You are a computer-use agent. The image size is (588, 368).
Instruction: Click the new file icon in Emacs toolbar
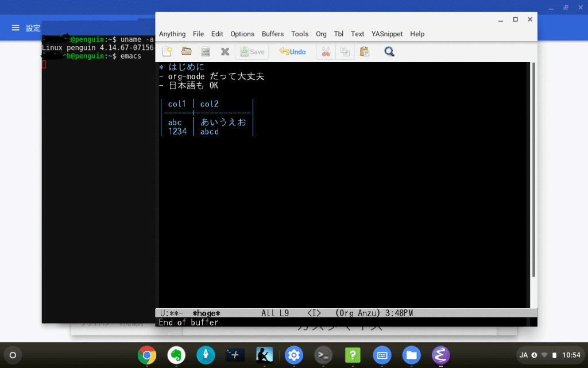coord(167,52)
